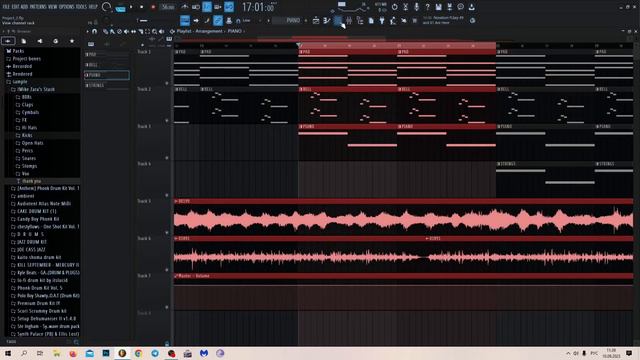Toggle the metronome icon

tap(185, 7)
